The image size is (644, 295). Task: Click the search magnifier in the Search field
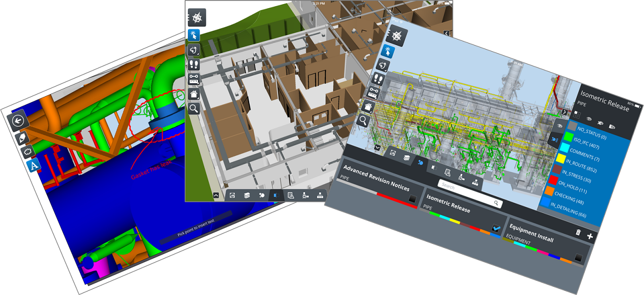click(x=496, y=203)
